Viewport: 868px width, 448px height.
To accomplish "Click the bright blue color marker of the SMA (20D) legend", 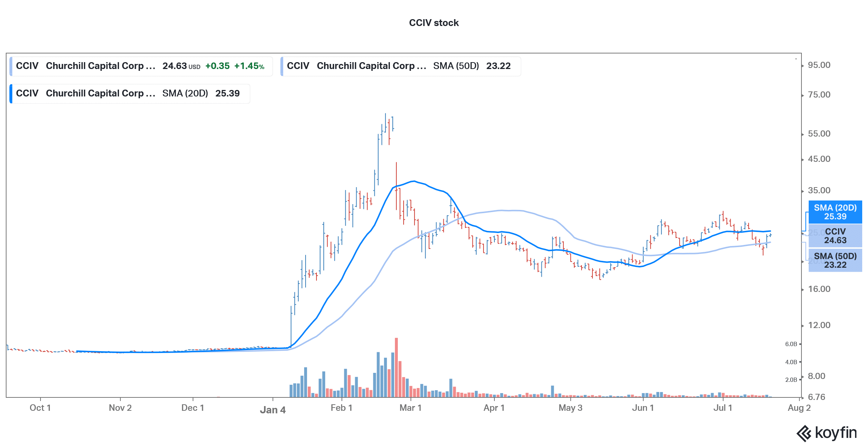I will click(11, 94).
